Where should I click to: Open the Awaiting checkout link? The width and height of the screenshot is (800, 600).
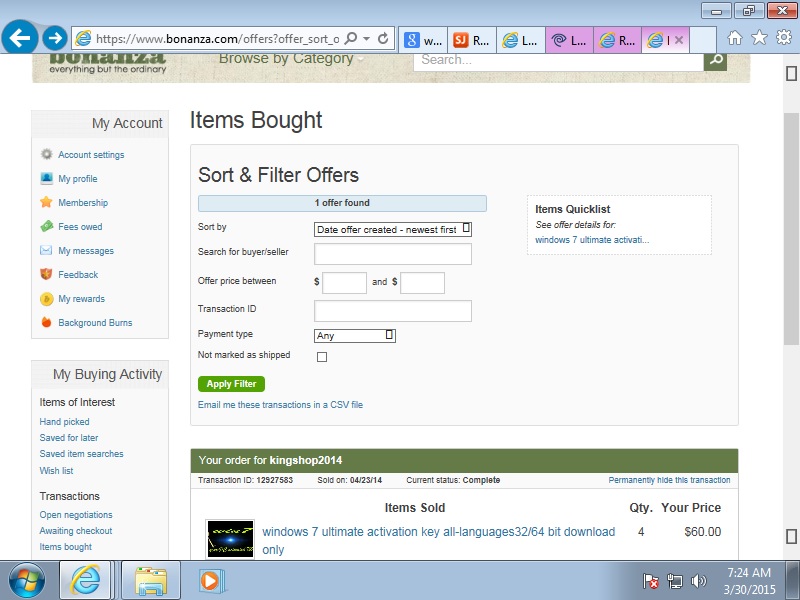click(x=76, y=531)
